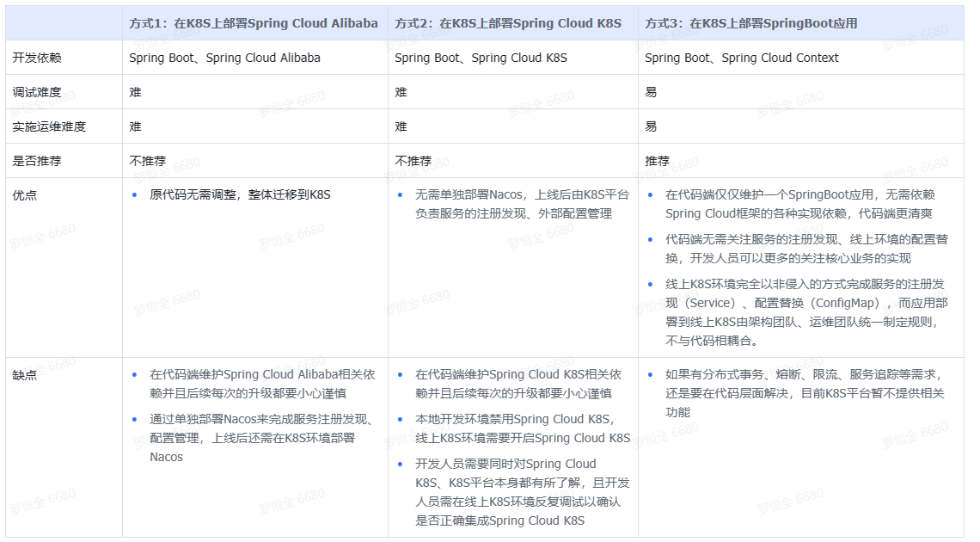Click the cell 'Spring Boot、Spring Cloud K8S'

pyautogui.click(x=481, y=59)
